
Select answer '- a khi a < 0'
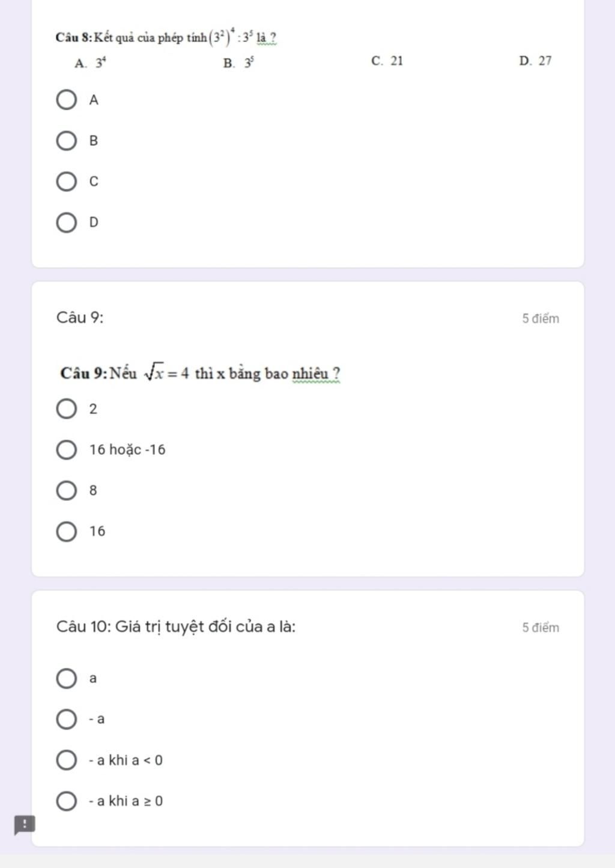pos(66,760)
